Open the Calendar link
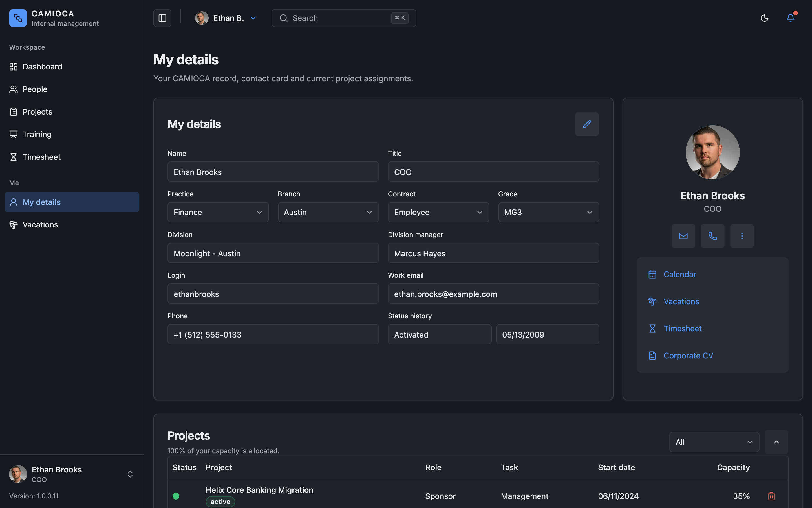The height and width of the screenshot is (508, 812). pos(680,275)
